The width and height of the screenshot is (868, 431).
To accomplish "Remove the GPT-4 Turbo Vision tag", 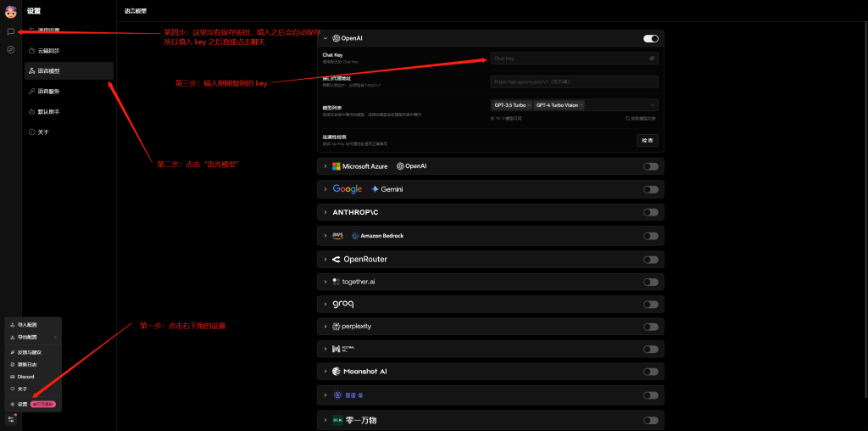I will [x=581, y=105].
